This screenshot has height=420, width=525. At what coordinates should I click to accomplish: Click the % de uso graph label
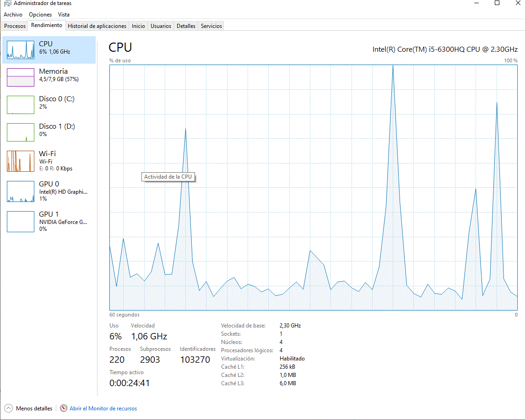(120, 60)
